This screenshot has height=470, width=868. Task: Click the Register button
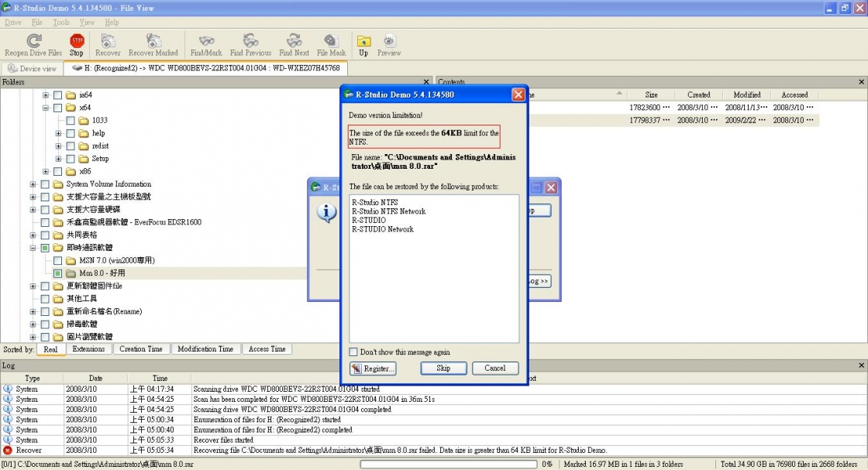pyautogui.click(x=373, y=369)
